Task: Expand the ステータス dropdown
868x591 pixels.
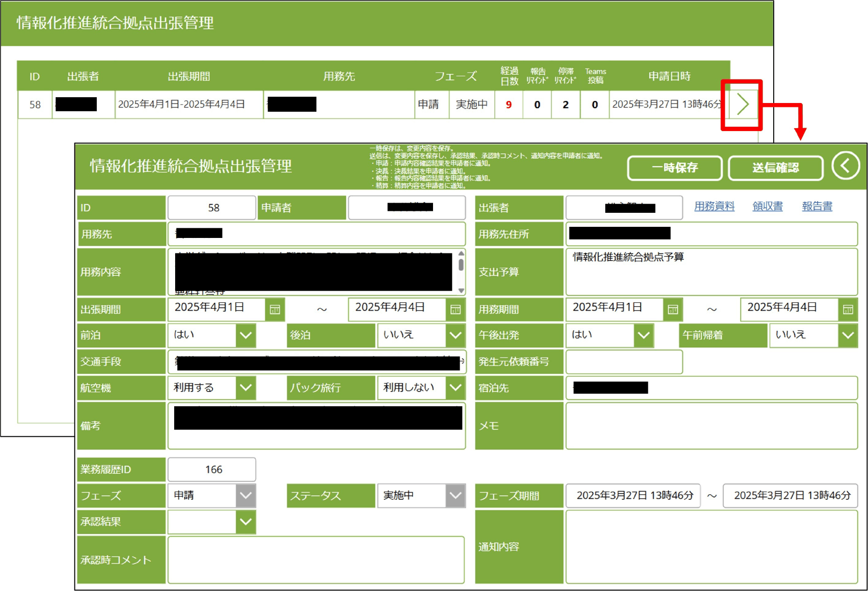Action: [455, 496]
